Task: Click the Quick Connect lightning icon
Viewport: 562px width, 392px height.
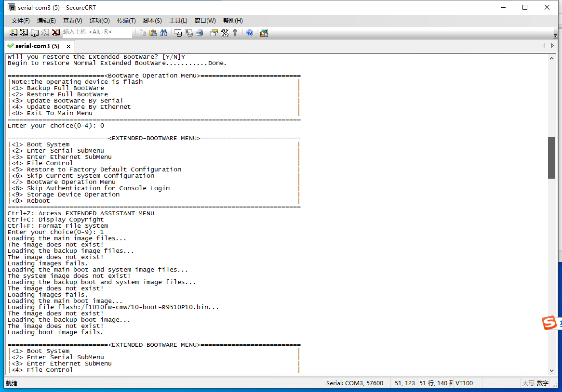Action: [x=24, y=33]
